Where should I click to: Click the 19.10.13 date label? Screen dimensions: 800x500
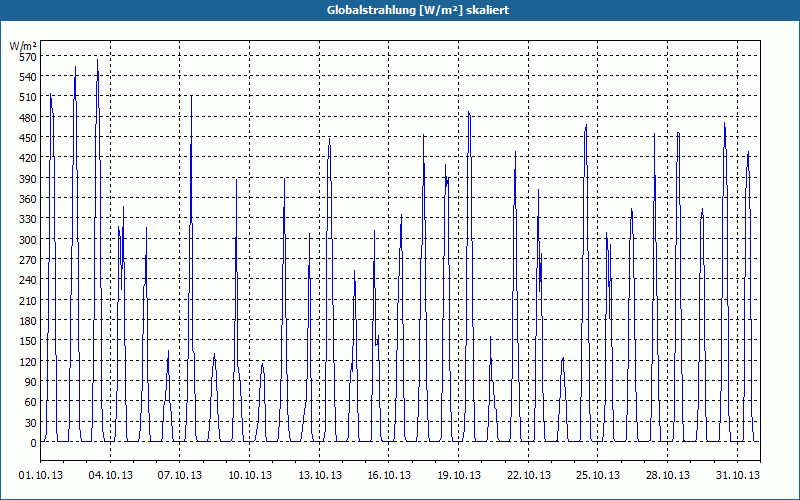coord(459,476)
